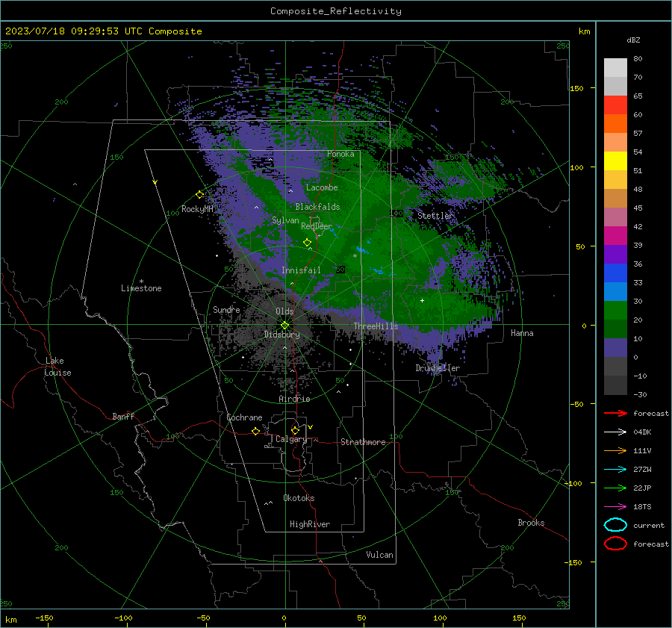Click the magenta 18TS arrow icon
The height and width of the screenshot is (628, 672).
point(615,506)
